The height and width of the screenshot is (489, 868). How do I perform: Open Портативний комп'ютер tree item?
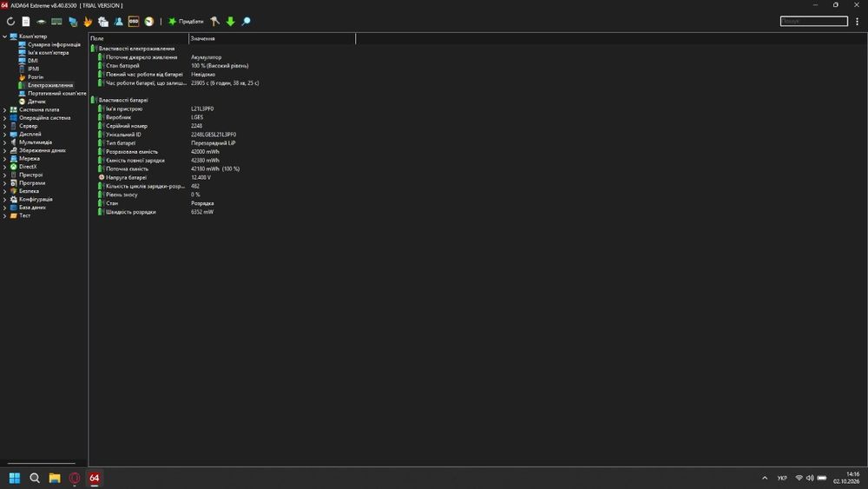pos(57,94)
